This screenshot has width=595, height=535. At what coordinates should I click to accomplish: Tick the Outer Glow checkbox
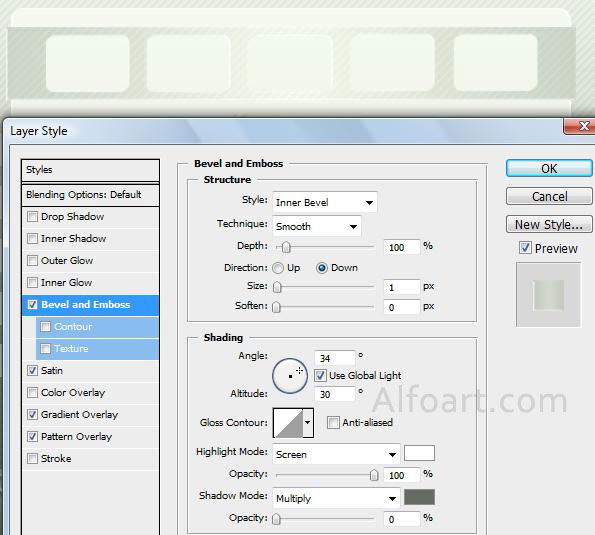33,261
